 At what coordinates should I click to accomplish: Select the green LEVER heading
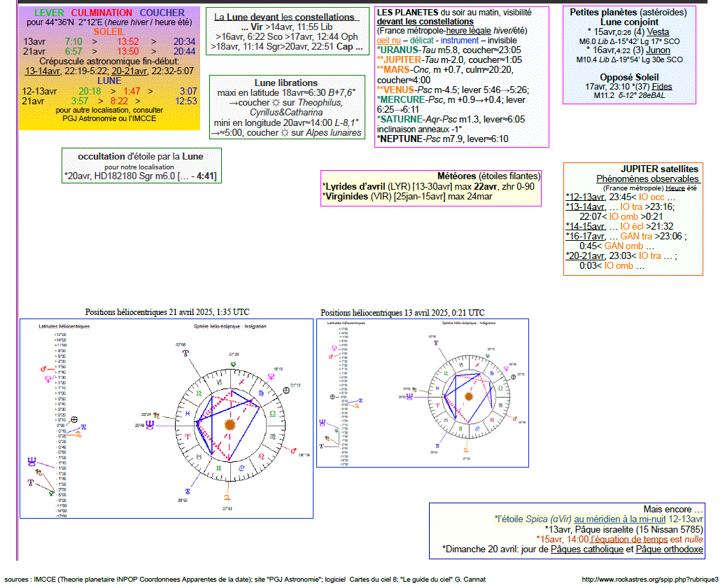(x=49, y=13)
